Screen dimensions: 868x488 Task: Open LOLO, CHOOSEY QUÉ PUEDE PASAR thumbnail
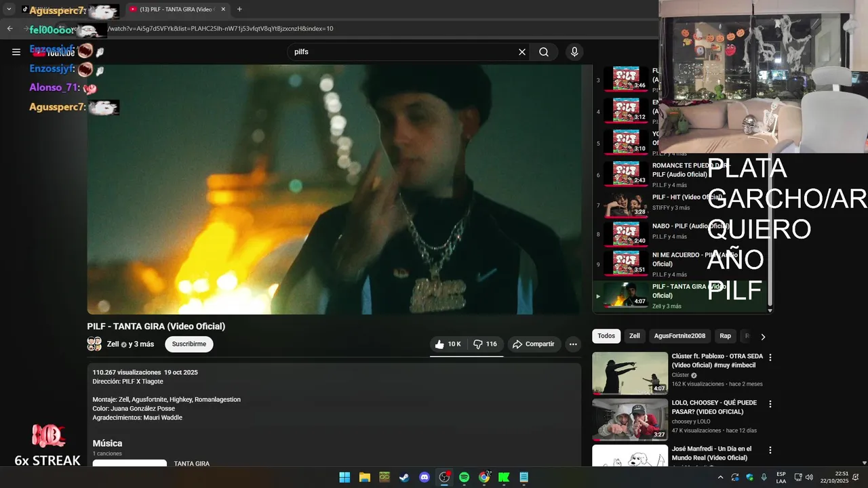click(630, 420)
